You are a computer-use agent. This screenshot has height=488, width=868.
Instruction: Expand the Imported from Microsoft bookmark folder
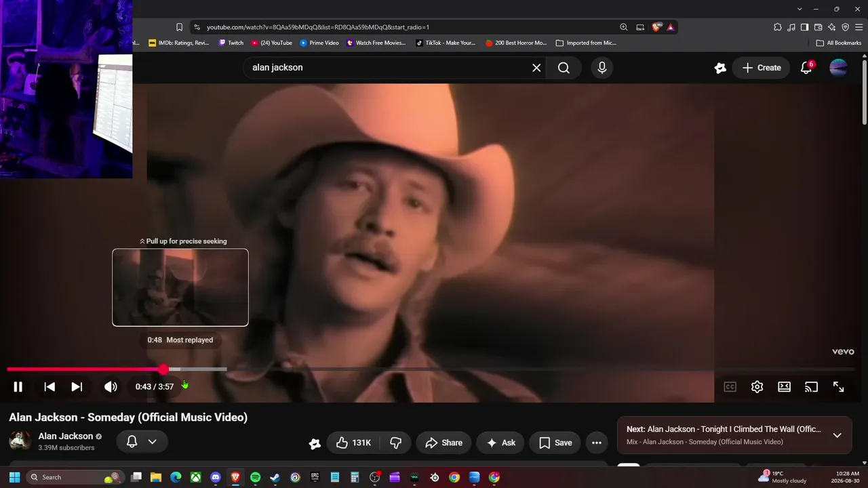(x=586, y=43)
